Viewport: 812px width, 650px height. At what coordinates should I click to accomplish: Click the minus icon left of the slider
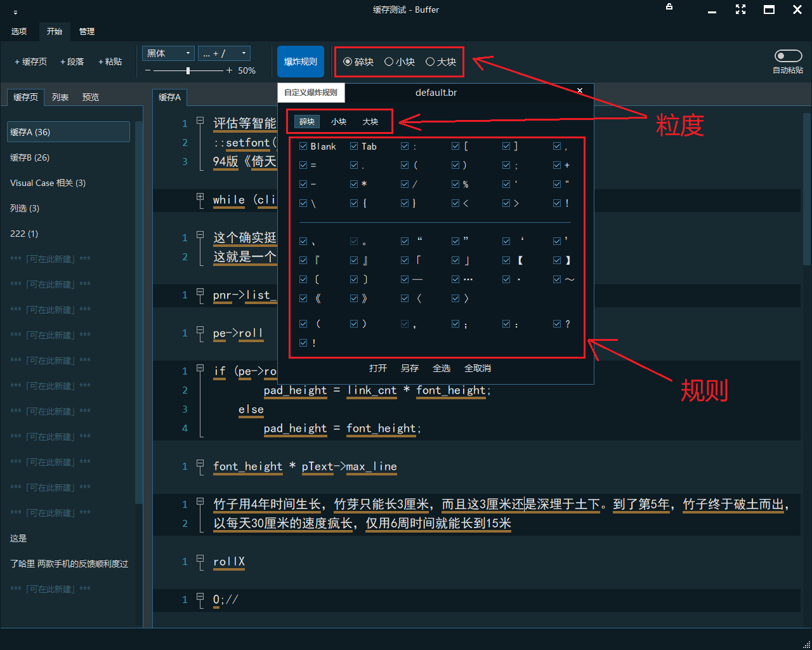pos(148,70)
